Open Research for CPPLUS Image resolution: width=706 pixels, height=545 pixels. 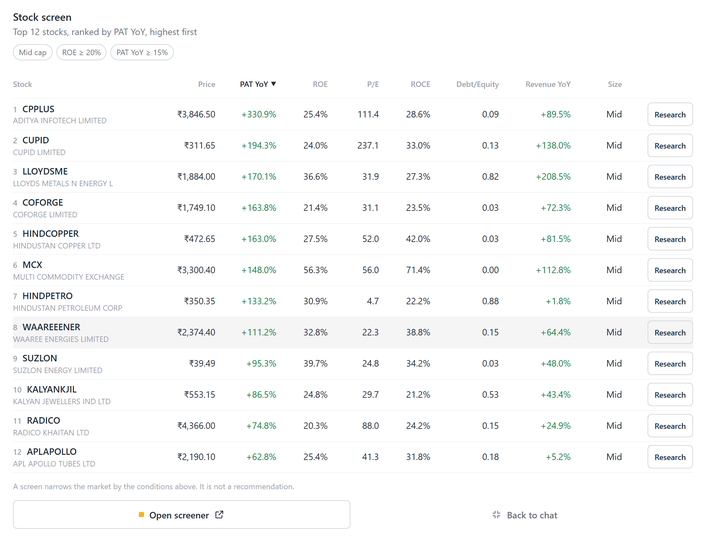[670, 114]
